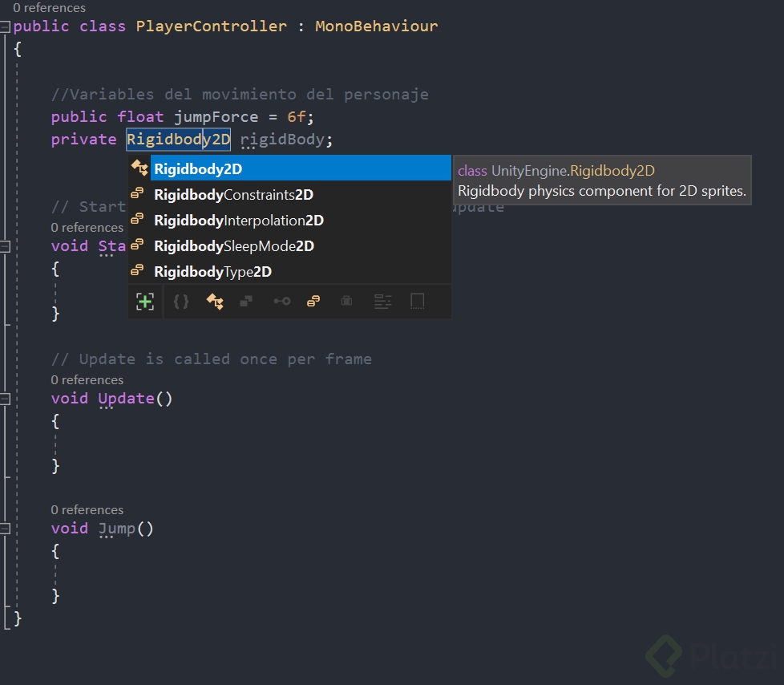This screenshot has width=784, height=685.
Task: Click the void keyword before Update
Action: [x=70, y=399]
